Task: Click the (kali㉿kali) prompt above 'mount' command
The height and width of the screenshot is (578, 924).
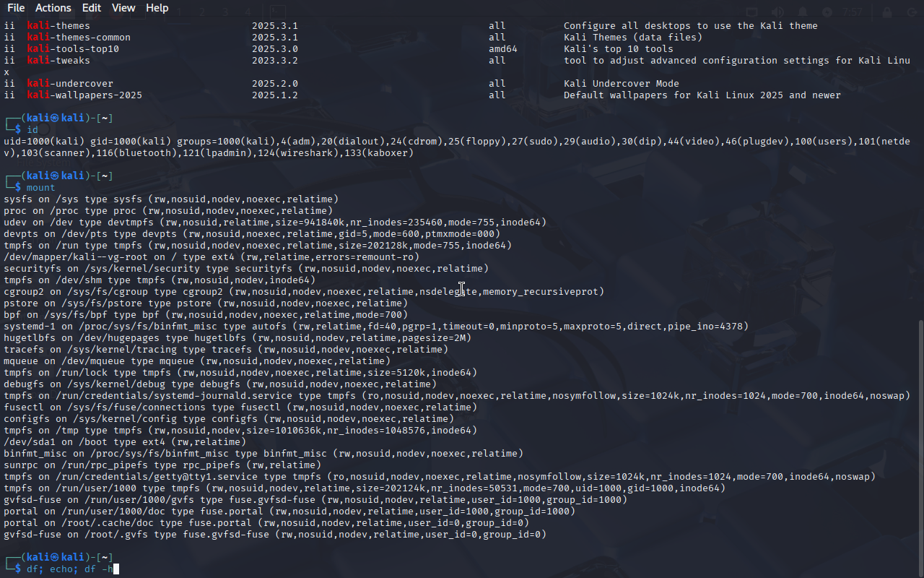Action: click(x=56, y=176)
